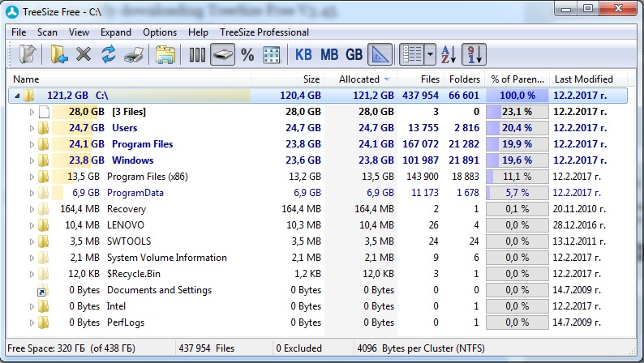Click the '20.11.2010 г.' date cell
644x363 pixels.
pos(579,209)
